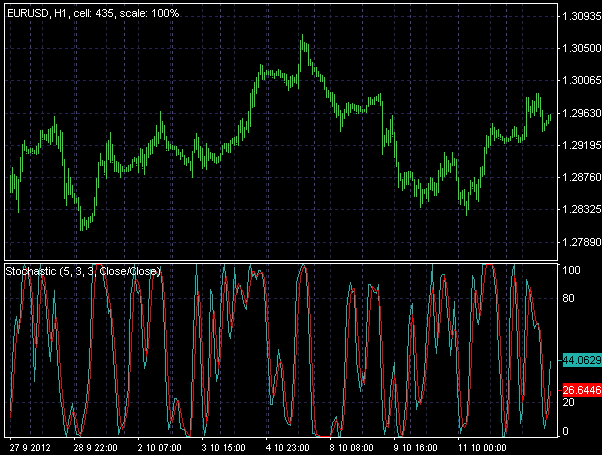Click the 1.29630 price axis label
This screenshot has width=602, height=455.
(x=582, y=113)
